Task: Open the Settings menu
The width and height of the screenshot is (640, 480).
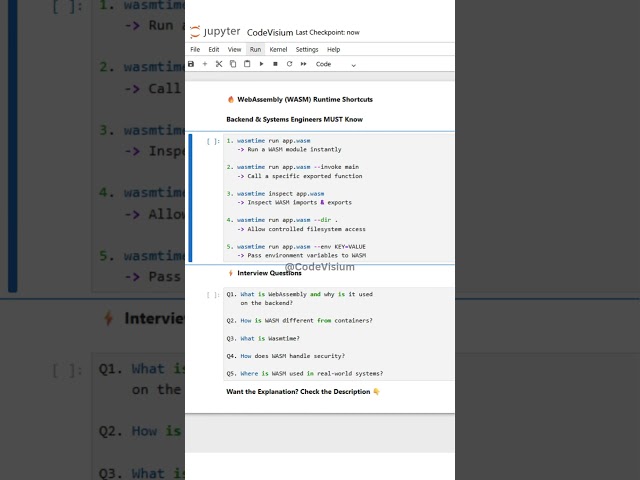Action: point(307,49)
